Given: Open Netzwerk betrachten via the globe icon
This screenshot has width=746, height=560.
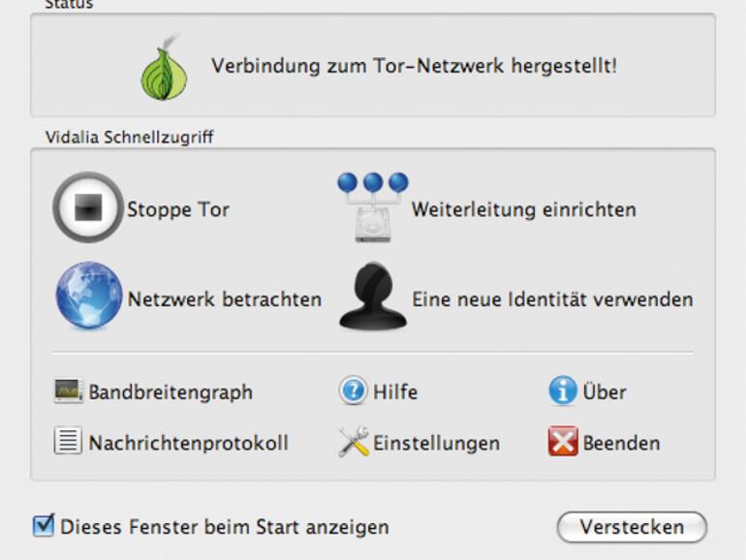Looking at the screenshot, I should coord(89,296).
